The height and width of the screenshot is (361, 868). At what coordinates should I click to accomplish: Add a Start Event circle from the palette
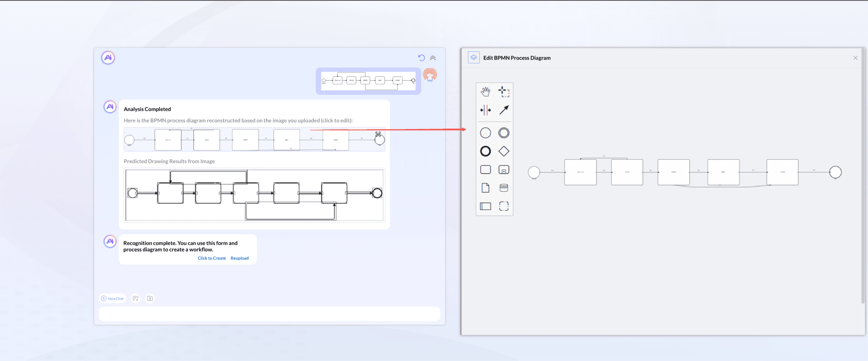click(485, 133)
